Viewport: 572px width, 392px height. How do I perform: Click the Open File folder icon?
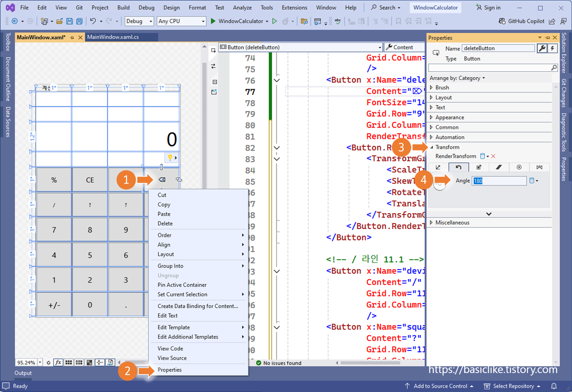tap(59, 21)
